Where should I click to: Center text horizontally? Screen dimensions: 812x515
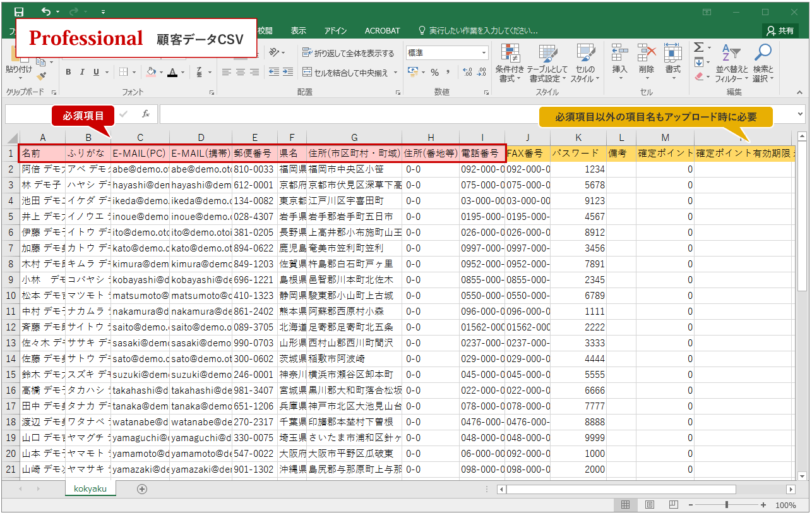[240, 72]
